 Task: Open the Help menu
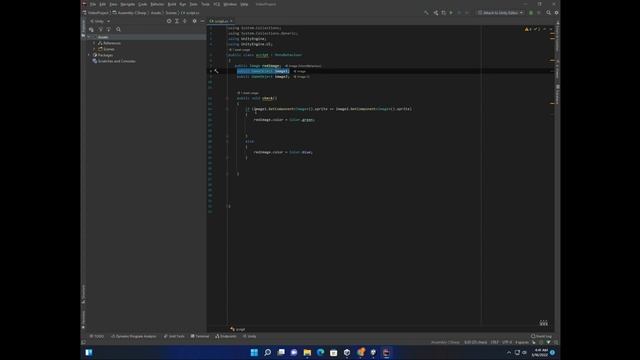click(x=244, y=4)
